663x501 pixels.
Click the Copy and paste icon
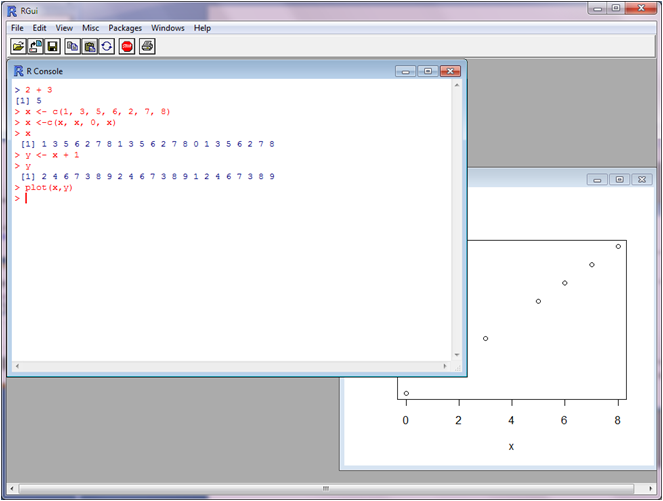(106, 46)
